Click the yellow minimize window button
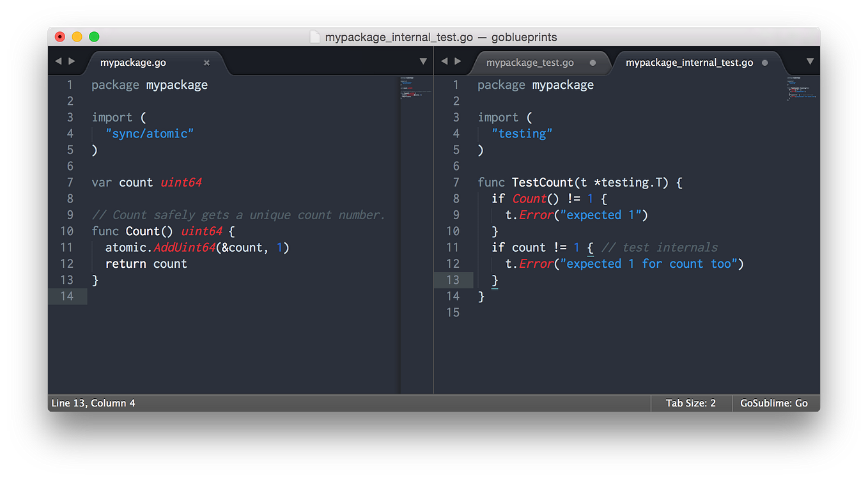This screenshot has height=480, width=868. tap(77, 37)
